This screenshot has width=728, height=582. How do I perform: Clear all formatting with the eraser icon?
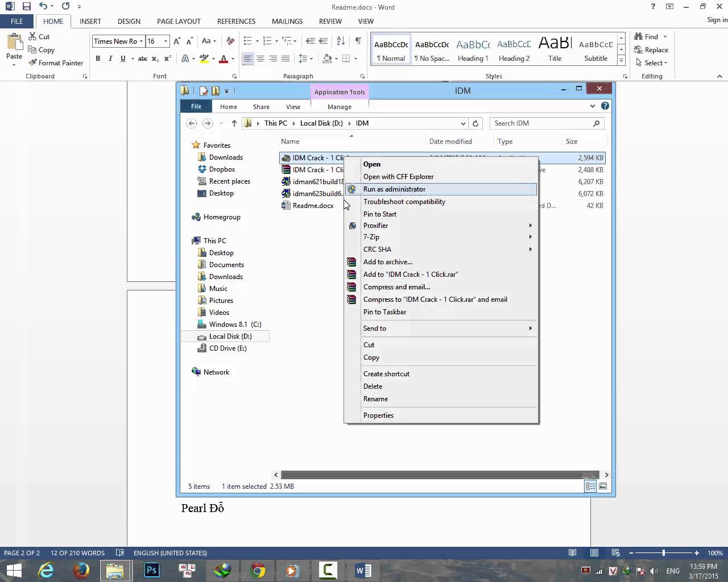[230, 41]
